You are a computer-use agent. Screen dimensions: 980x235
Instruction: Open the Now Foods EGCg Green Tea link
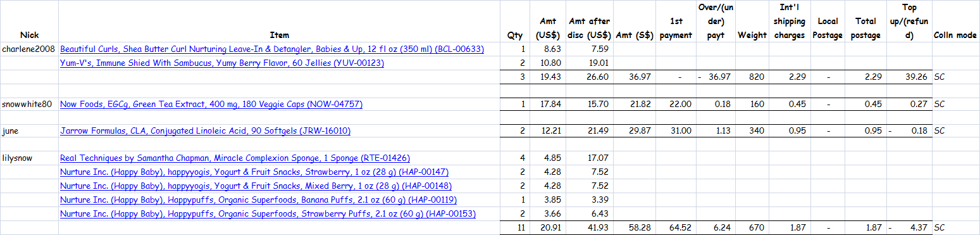[x=211, y=104]
